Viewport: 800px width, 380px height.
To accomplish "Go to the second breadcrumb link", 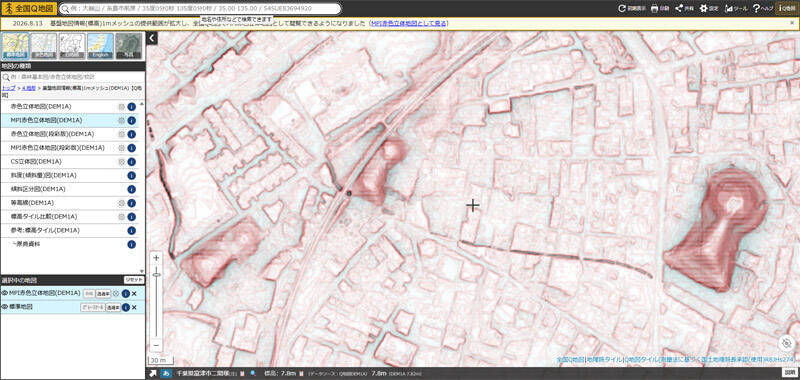I will [x=28, y=88].
